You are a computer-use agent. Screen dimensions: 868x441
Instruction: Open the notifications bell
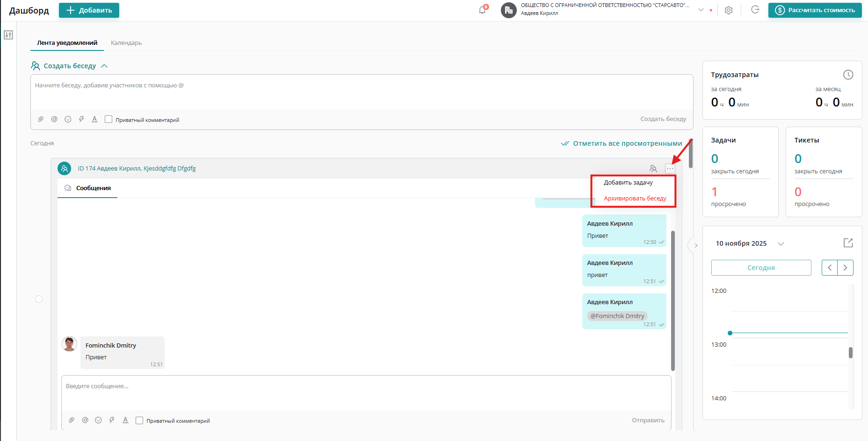[x=482, y=10]
